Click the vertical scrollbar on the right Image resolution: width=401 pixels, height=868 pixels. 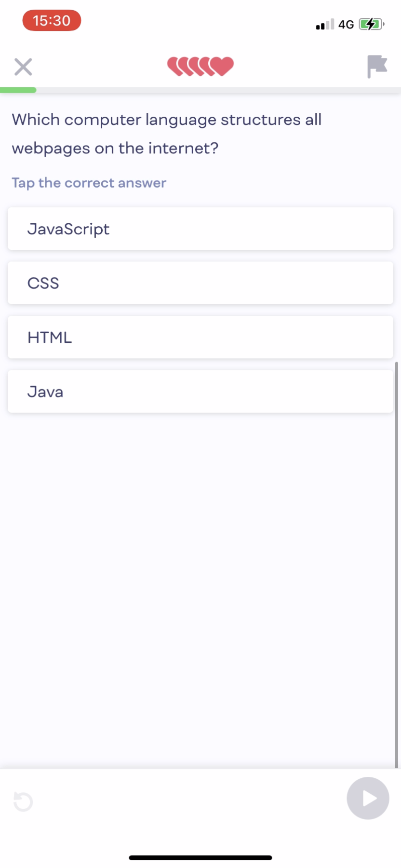pos(397,564)
